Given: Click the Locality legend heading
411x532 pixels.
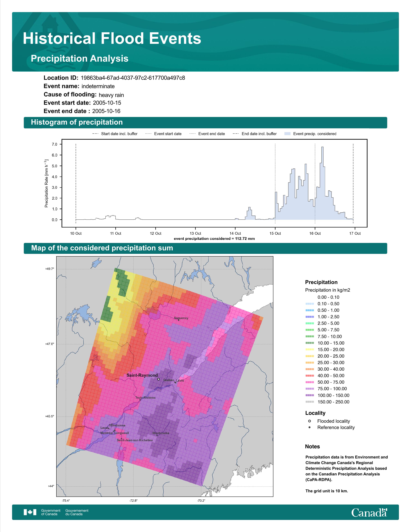Looking at the screenshot, I should coord(315,413).
